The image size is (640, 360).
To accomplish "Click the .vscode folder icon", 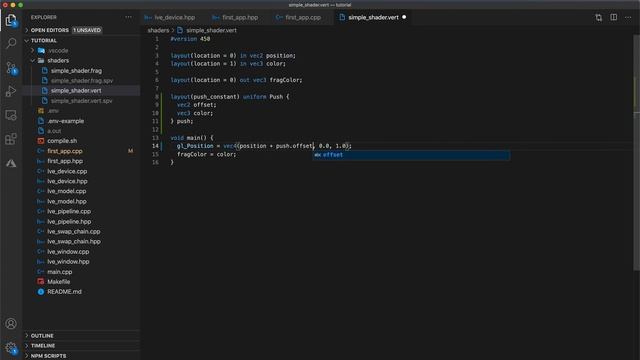I will pos(41,51).
